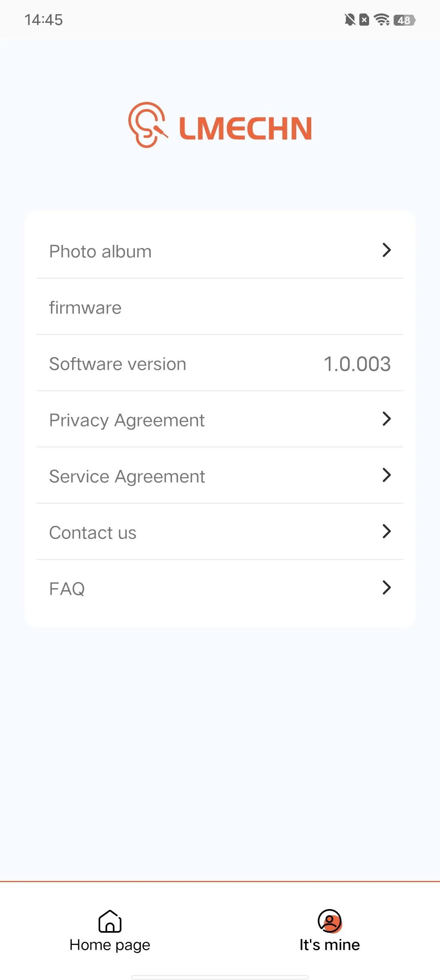This screenshot has height=980, width=440.
Task: Click the Contact us chevron arrow
Action: [387, 531]
